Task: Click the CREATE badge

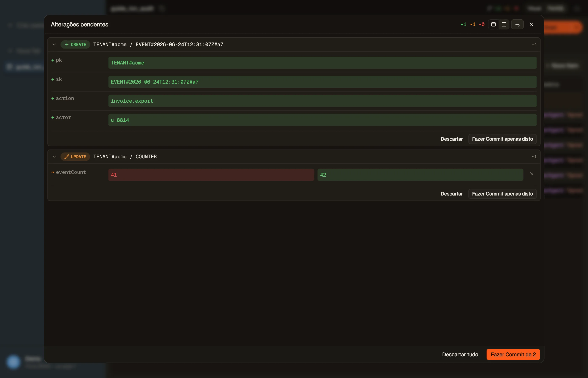Action: click(x=75, y=45)
